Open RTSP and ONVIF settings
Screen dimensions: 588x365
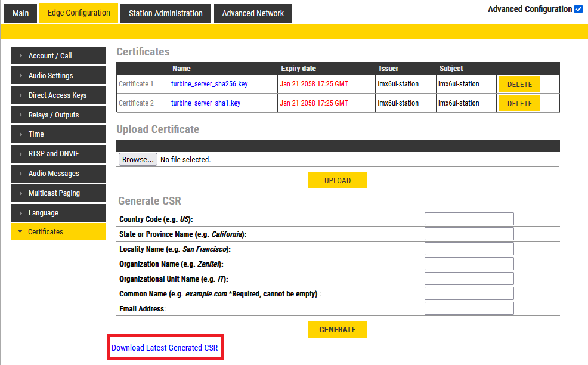point(58,154)
